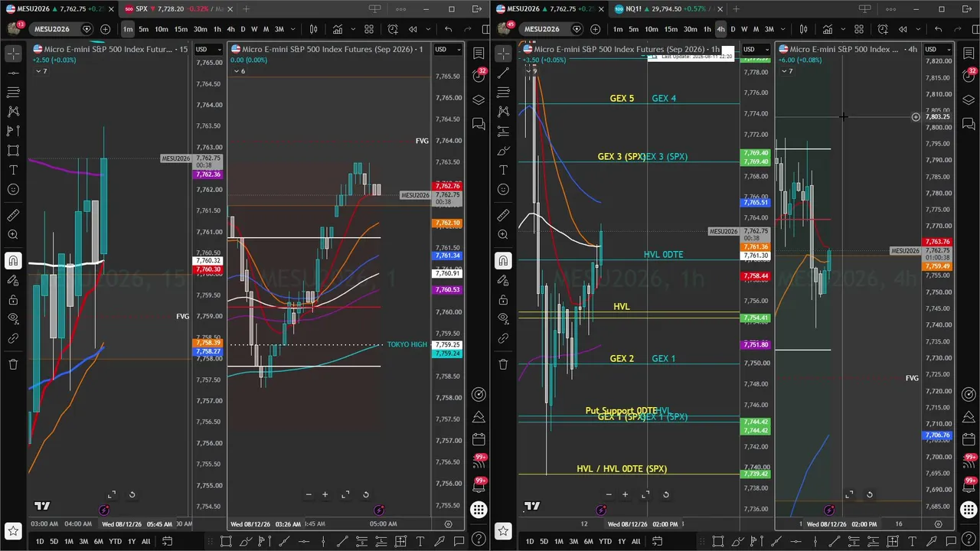The image size is (980, 551).
Task: Open chats panel in right window sidebar
Action: point(969,123)
